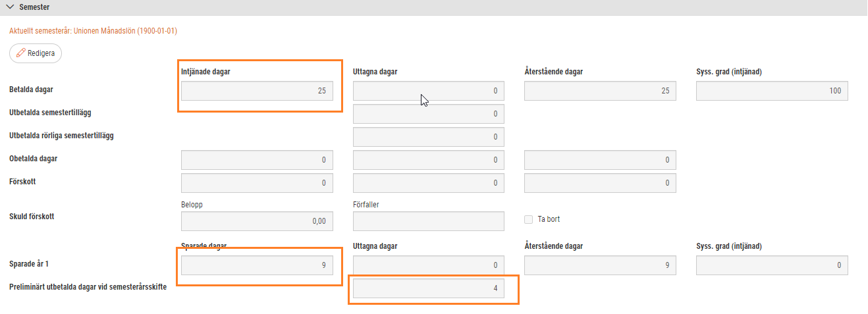The width and height of the screenshot is (868, 314).
Task: Select the first Obetalda dagar field
Action: [x=257, y=160]
